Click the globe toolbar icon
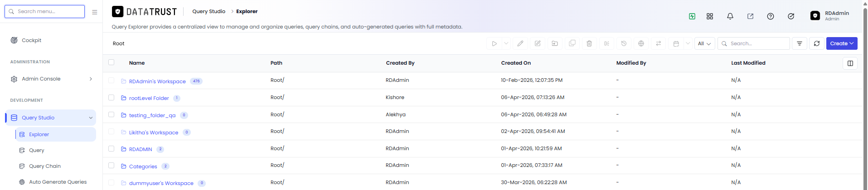 click(641, 43)
